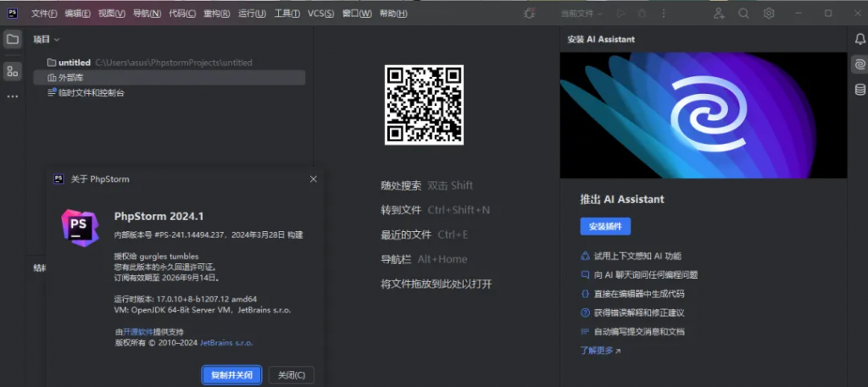Open the Structure tool window icon
This screenshot has width=868, height=387.
pyautogui.click(x=13, y=71)
